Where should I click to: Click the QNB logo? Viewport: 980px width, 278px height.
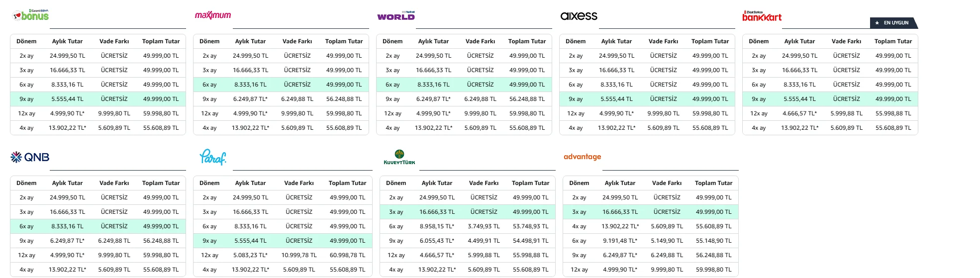30,157
